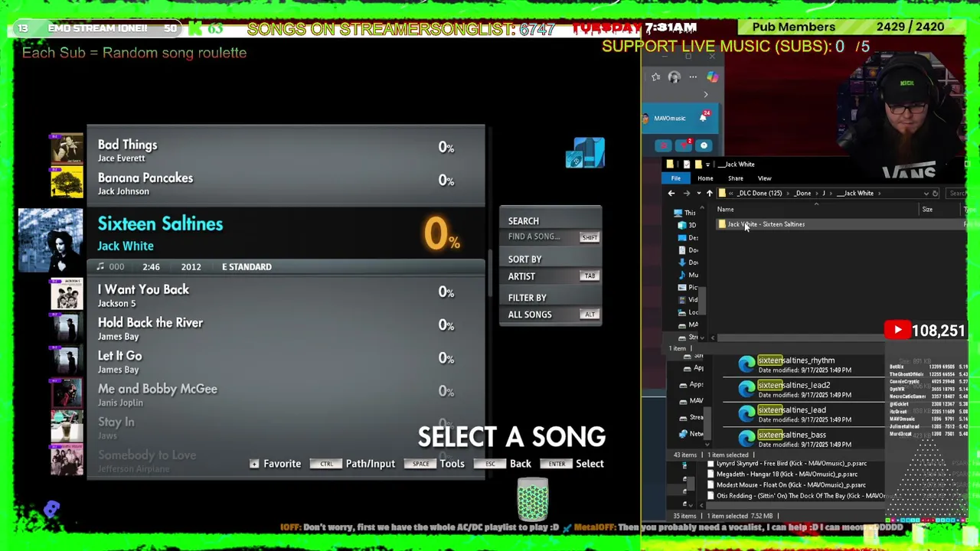Expand hidden breadcrumb path double-chevron
980x551 pixels.
pos(731,194)
